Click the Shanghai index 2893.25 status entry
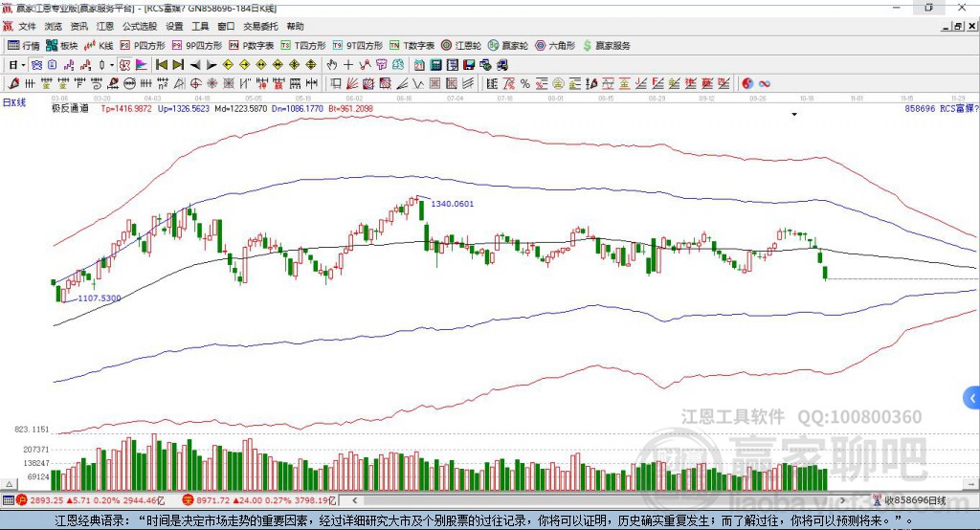This screenshot has width=980, height=530. click(91, 500)
